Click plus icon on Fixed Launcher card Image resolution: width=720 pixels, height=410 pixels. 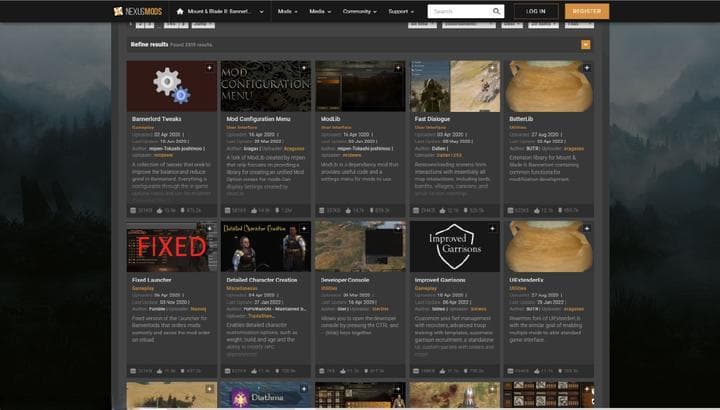(x=209, y=228)
